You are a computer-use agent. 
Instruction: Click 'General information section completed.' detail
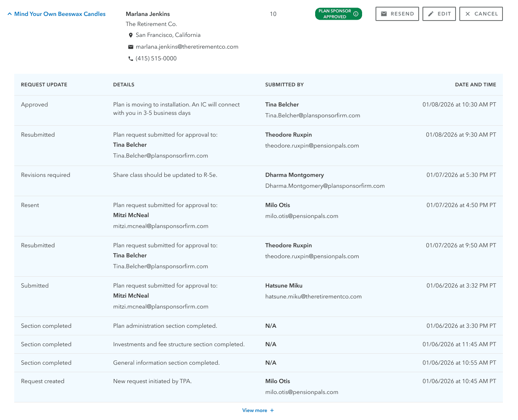pos(166,363)
